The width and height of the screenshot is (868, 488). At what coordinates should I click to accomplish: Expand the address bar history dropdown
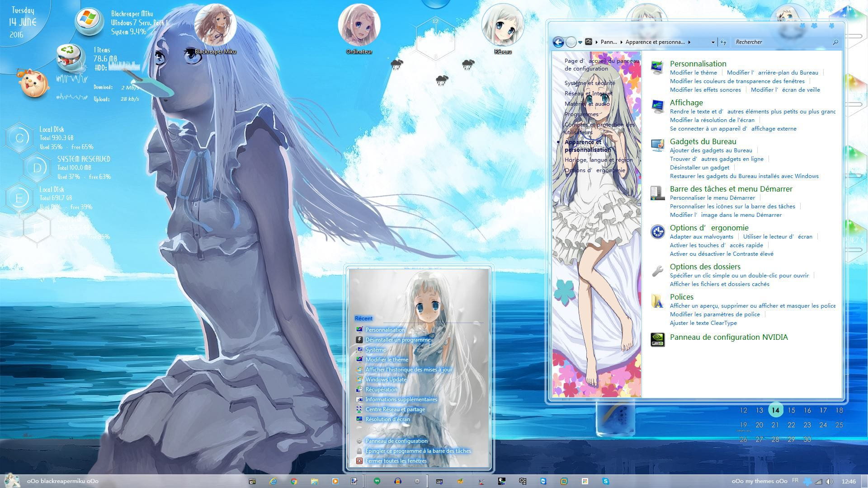[x=713, y=42]
